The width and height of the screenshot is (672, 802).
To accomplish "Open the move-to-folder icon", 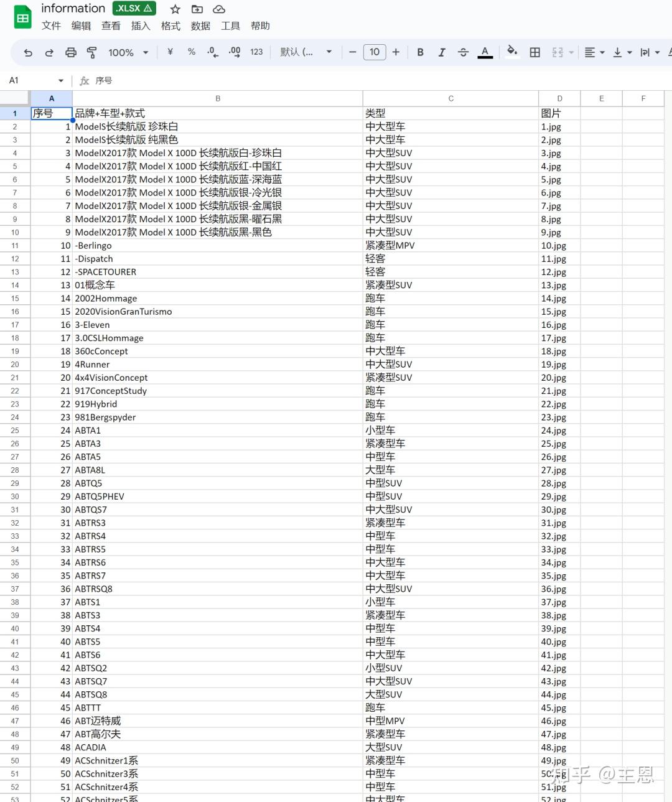I will 197,9.
